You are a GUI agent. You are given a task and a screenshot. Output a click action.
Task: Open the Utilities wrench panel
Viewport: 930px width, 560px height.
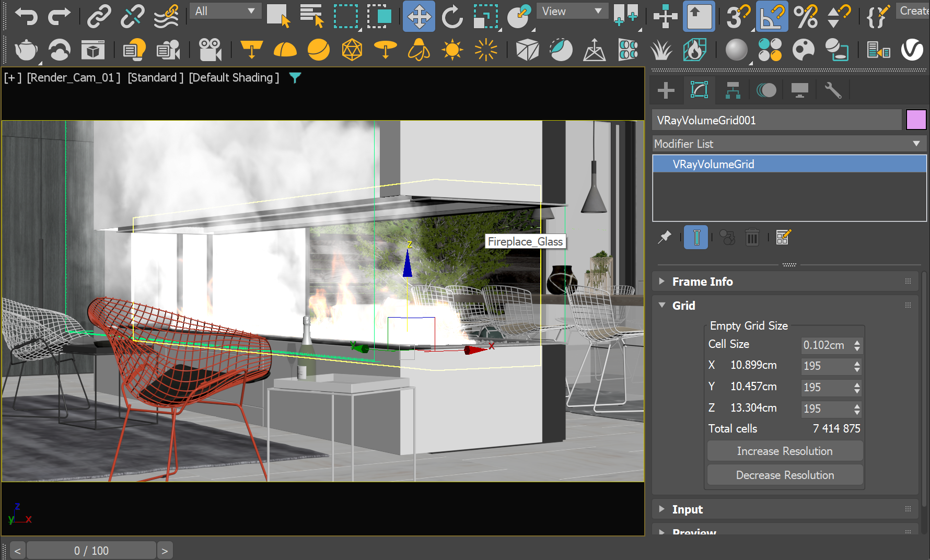(x=833, y=90)
